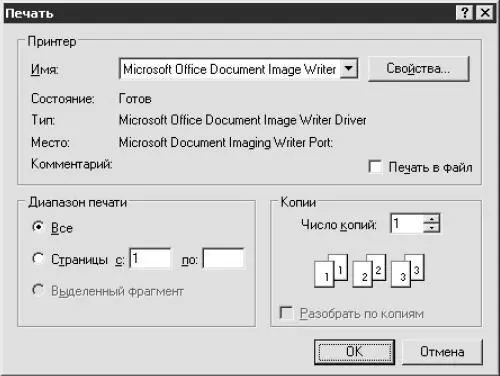Click the Свойства... button
The height and width of the screenshot is (376, 500).
pos(418,69)
